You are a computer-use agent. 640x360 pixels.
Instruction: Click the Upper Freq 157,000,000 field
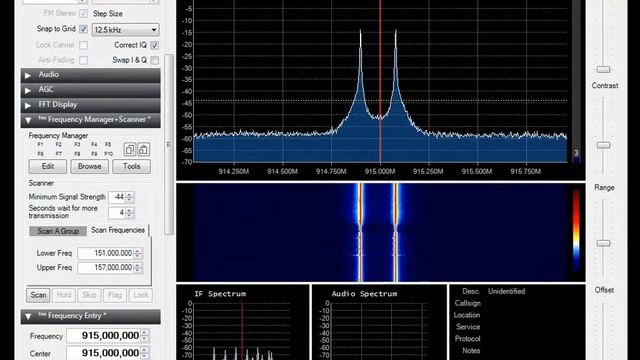pos(106,268)
